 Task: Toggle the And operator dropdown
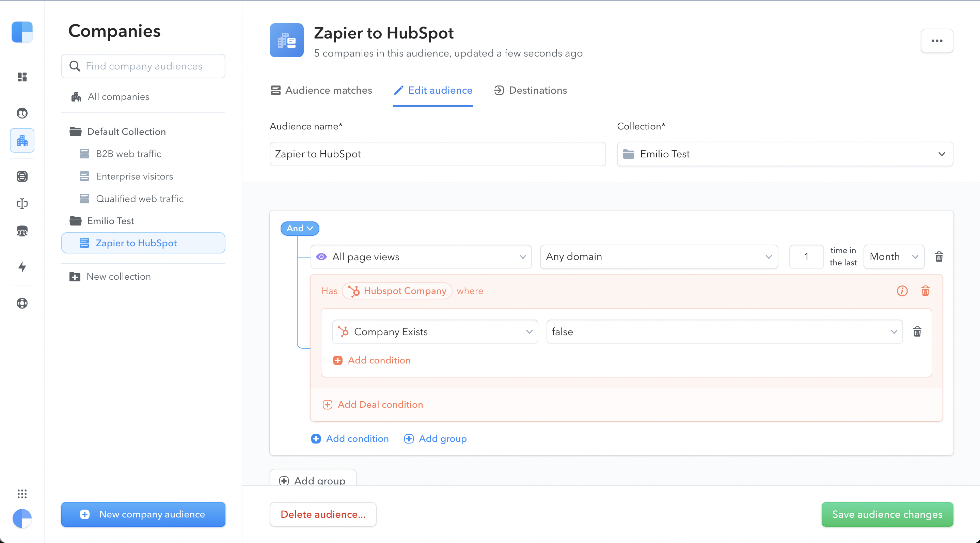click(300, 228)
